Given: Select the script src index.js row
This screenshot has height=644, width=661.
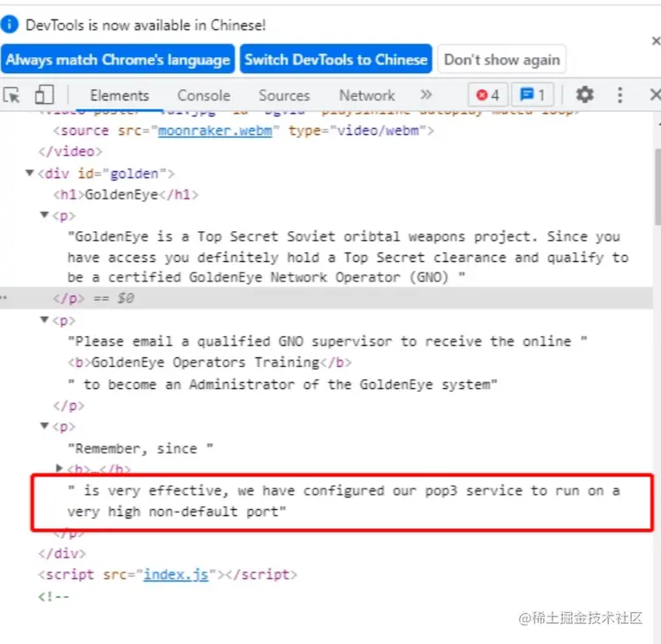Looking at the screenshot, I should (x=168, y=575).
